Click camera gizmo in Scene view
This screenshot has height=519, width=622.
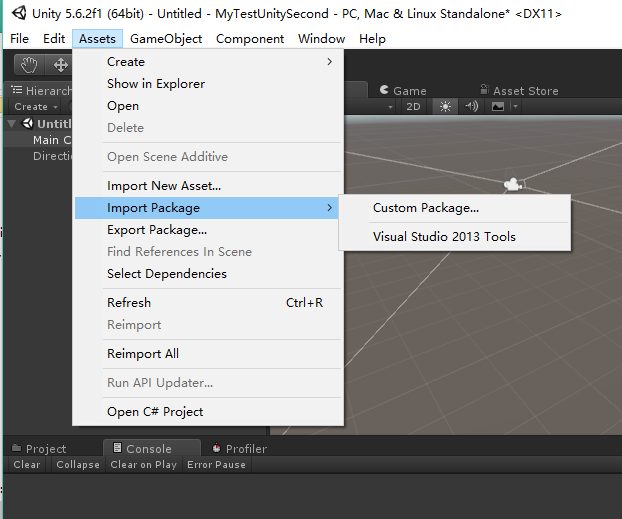[x=513, y=184]
